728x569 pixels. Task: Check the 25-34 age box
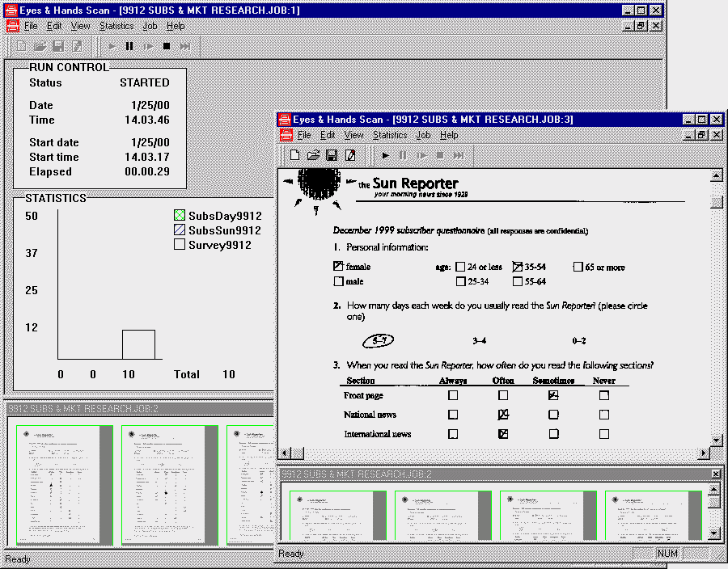click(460, 281)
